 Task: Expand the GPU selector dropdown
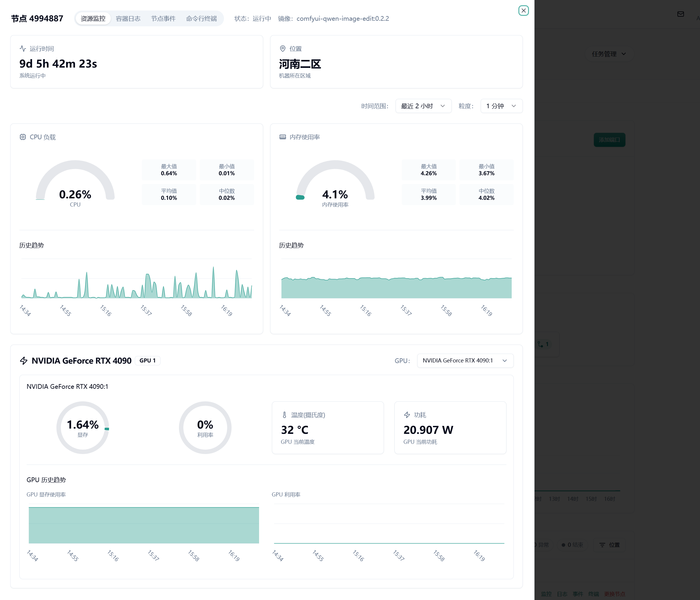tap(465, 361)
